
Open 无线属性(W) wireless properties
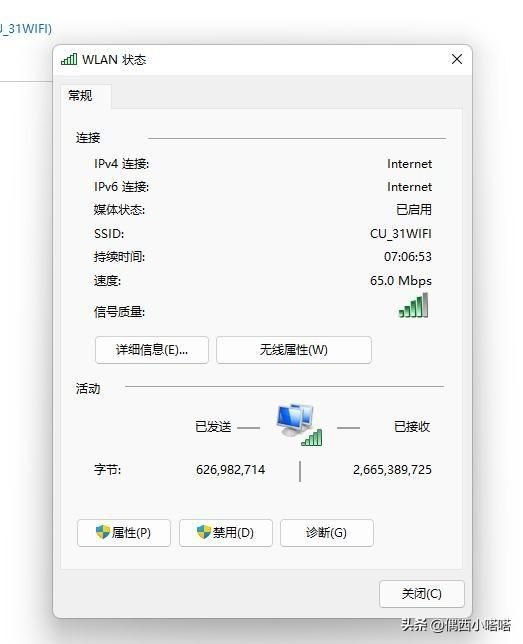point(294,350)
